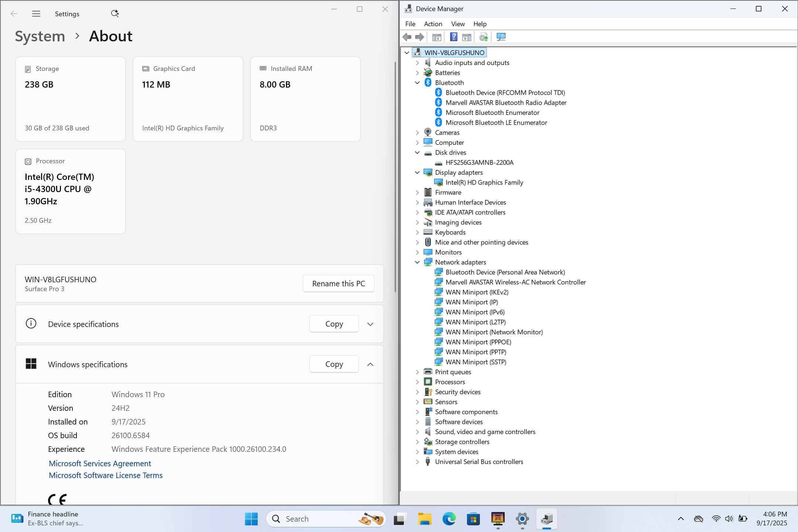Image resolution: width=798 pixels, height=532 pixels.
Task: Select WAN Miniport (PPPOE) adapter
Action: click(x=478, y=342)
